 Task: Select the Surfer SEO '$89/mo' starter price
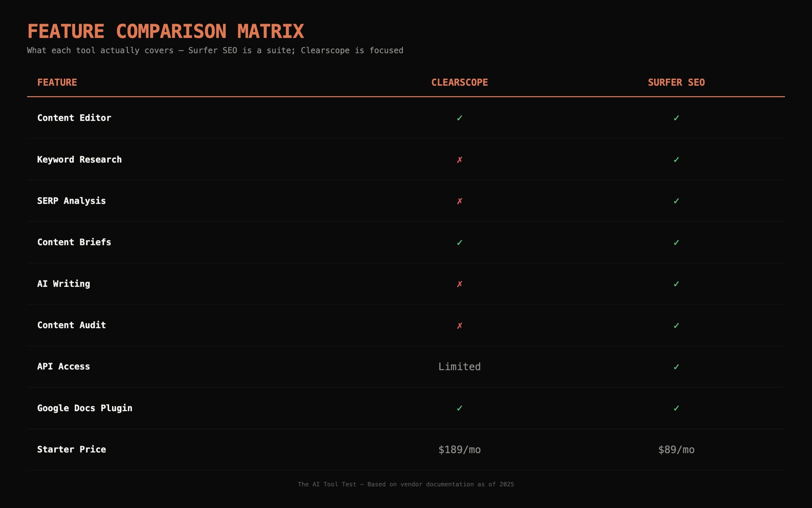[676, 449]
